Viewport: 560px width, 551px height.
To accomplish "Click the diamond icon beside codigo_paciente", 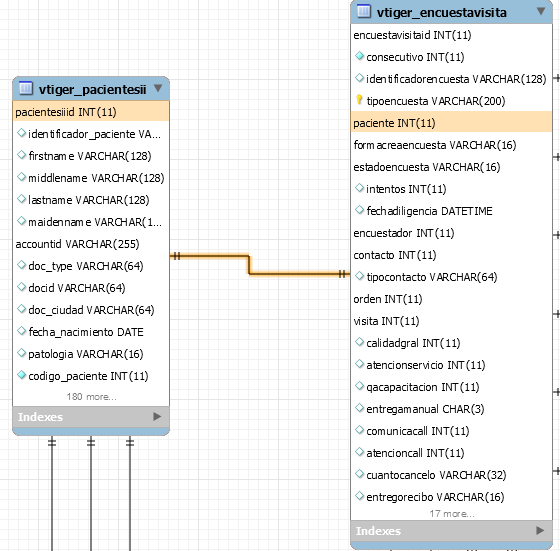I will [21, 375].
